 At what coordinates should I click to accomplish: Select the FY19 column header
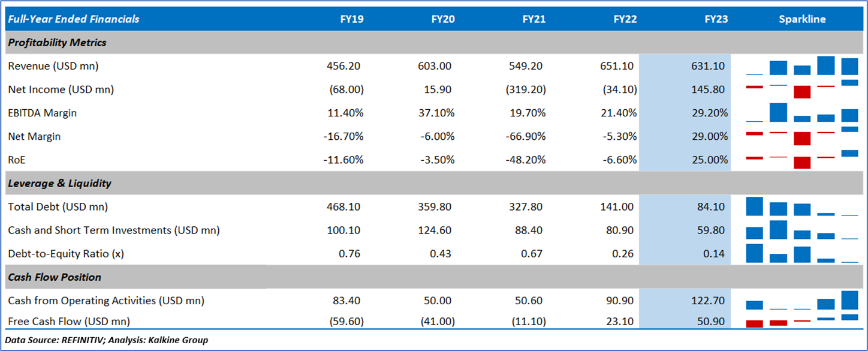click(351, 19)
